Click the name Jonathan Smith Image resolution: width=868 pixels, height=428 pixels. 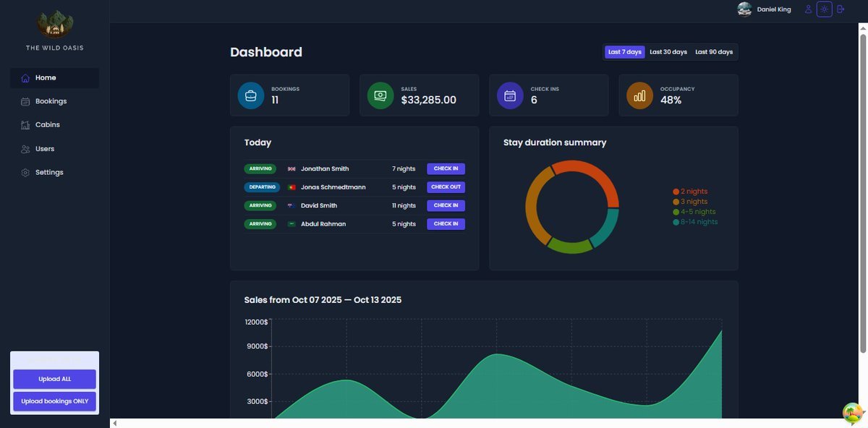click(325, 169)
